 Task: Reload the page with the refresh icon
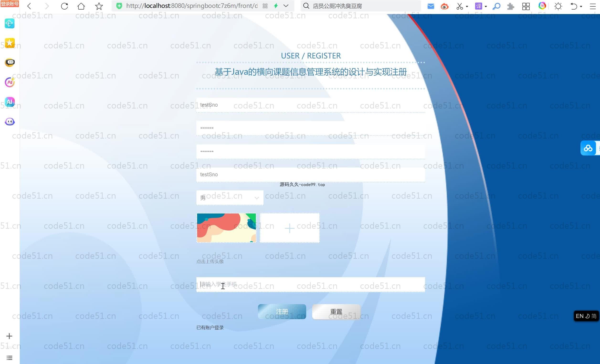coord(64,6)
